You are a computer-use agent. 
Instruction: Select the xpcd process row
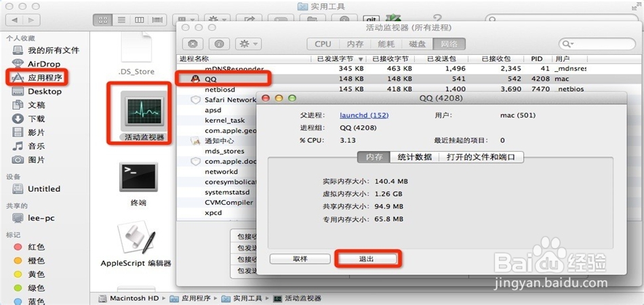(x=218, y=213)
